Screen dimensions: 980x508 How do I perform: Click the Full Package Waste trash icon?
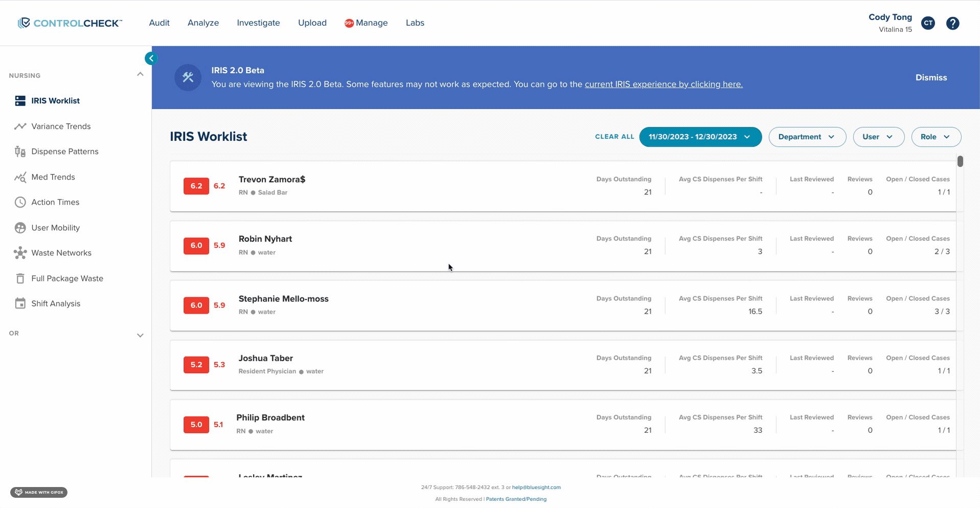point(20,278)
